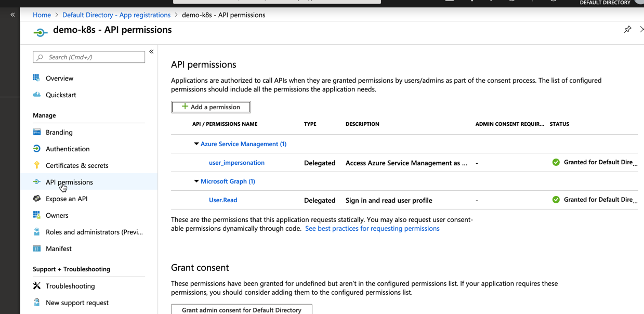Click the Certificates & secrets key icon
This screenshot has width=644, height=314.
(x=36, y=165)
